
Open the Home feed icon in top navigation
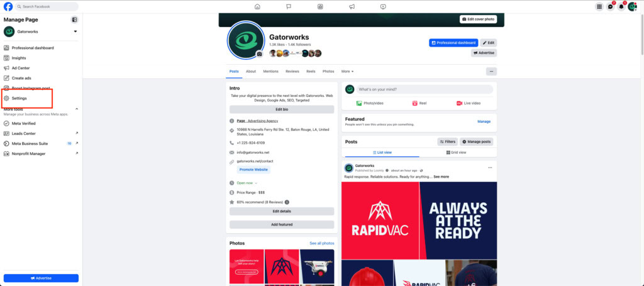257,6
